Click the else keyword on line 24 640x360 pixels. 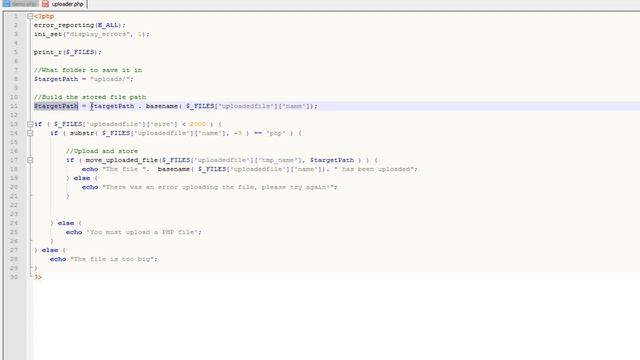click(66, 223)
